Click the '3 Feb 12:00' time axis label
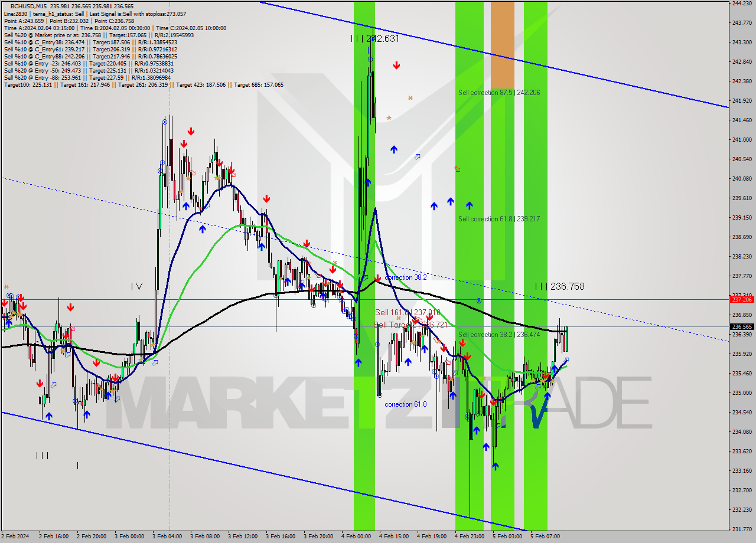 243,537
